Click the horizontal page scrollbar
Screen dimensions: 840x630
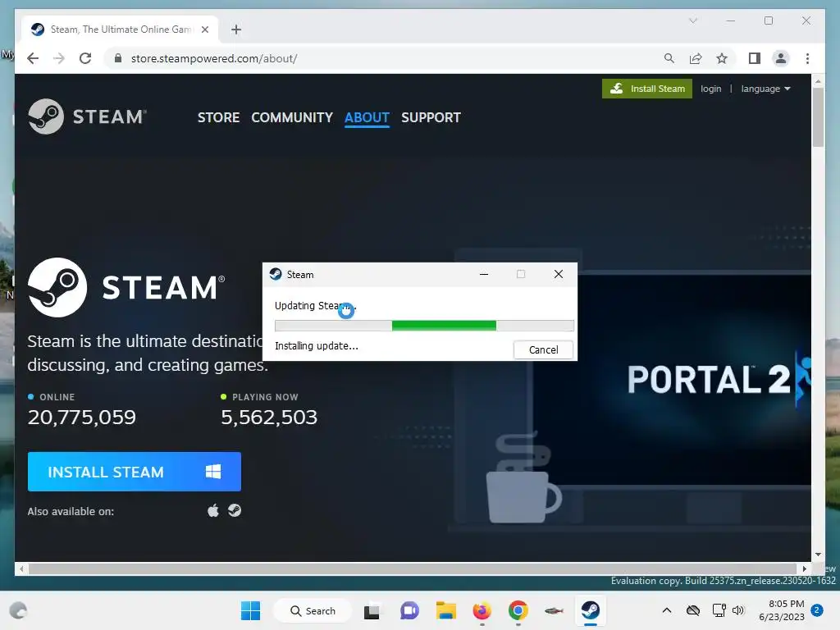click(413, 569)
